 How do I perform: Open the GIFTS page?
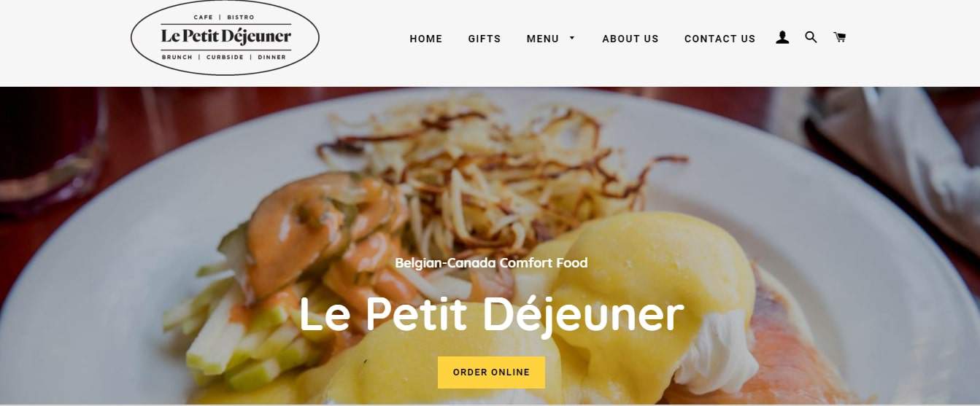point(485,39)
